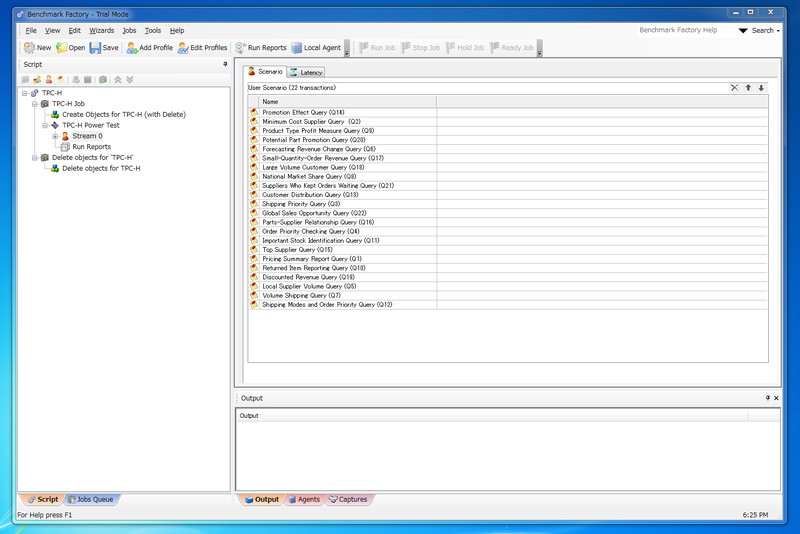Open the Help menu

point(177,31)
